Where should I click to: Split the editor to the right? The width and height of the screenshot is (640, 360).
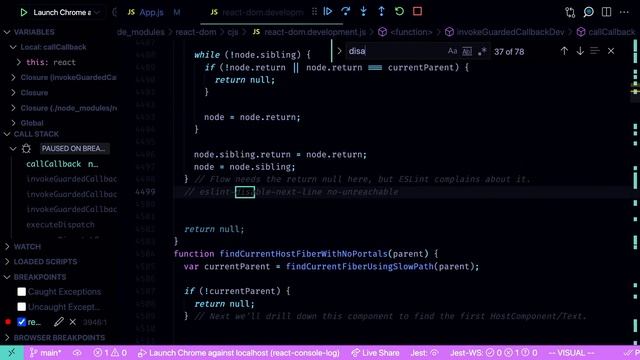(x=607, y=12)
